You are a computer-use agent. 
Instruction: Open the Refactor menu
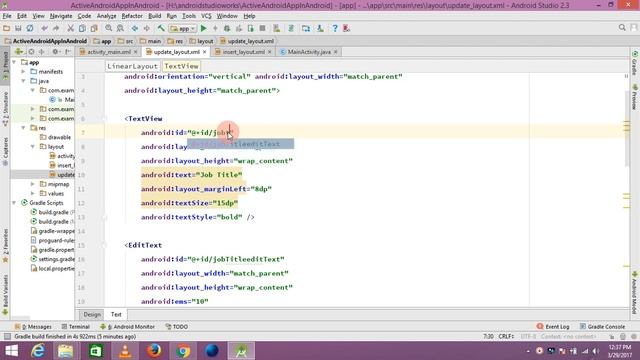[x=132, y=16]
